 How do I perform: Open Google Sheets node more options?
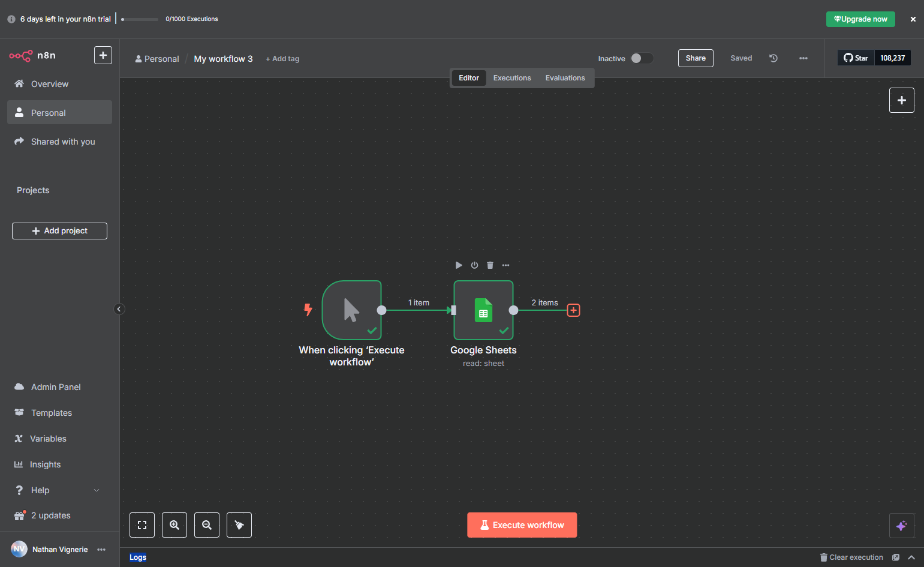click(x=505, y=265)
